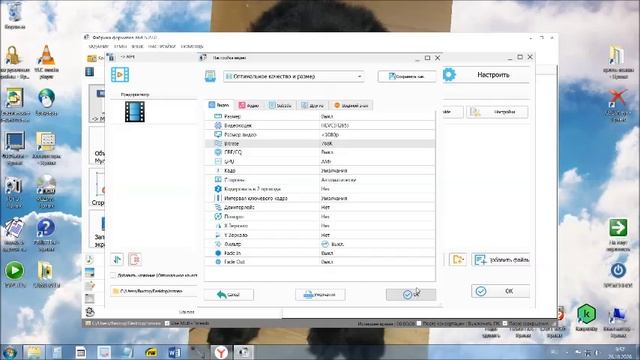Open Yandex browser in the taskbar
The image size is (640, 360).
point(221,352)
